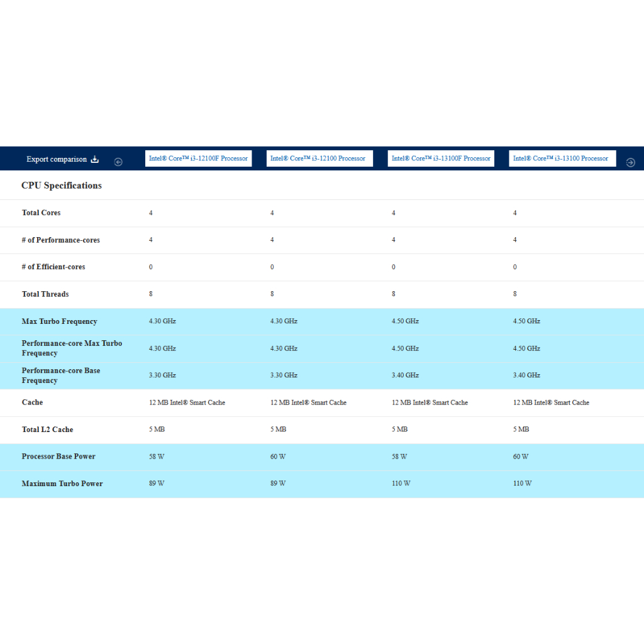Select the # of Performance-cores row label
This screenshot has width=644, height=644.
60,240
